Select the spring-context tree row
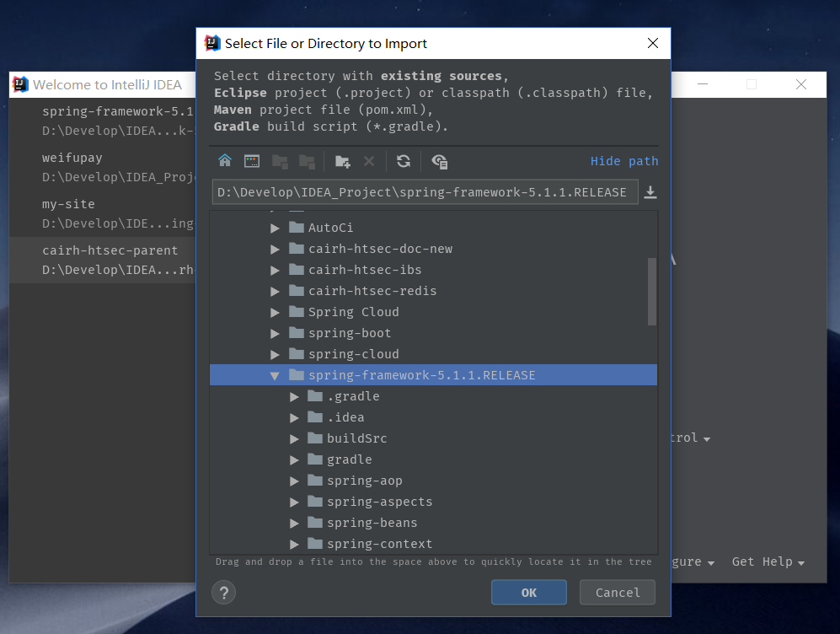The image size is (840, 634). pyautogui.click(x=433, y=544)
